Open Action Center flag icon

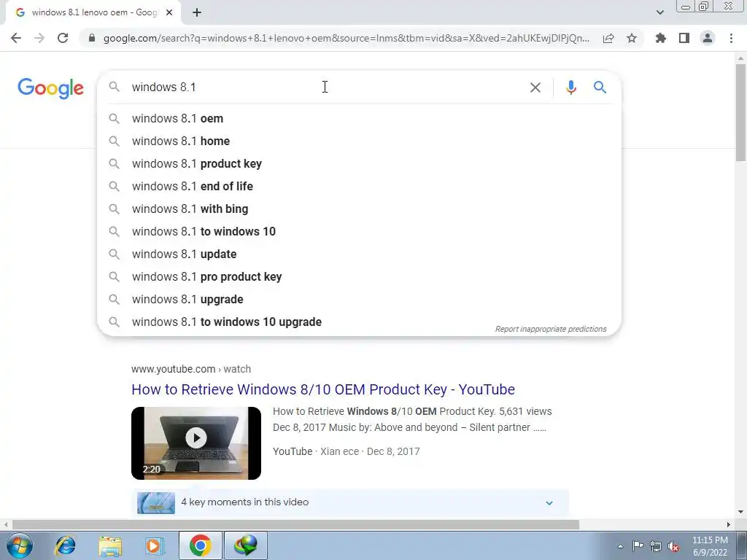[638, 546]
